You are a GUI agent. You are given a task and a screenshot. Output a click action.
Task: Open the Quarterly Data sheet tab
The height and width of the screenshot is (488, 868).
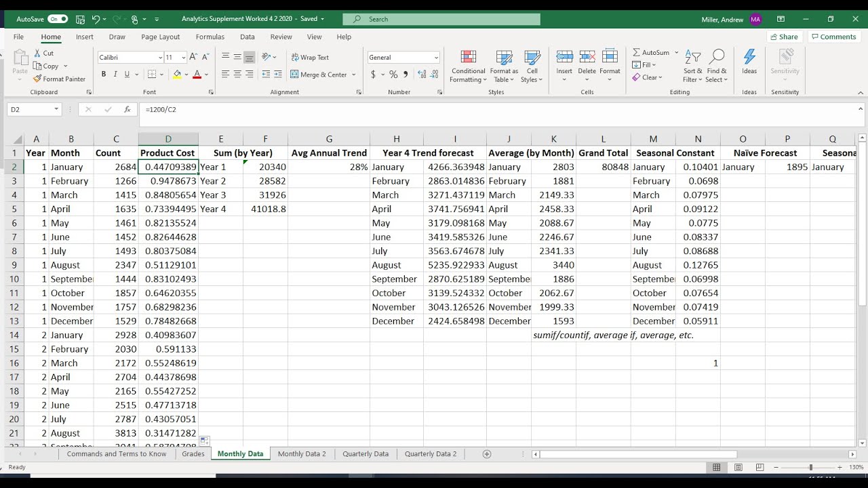(366, 454)
